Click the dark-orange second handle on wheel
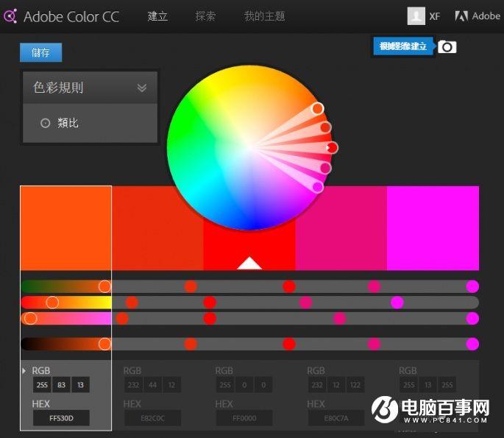This screenshot has width=504, height=438. tap(325, 127)
